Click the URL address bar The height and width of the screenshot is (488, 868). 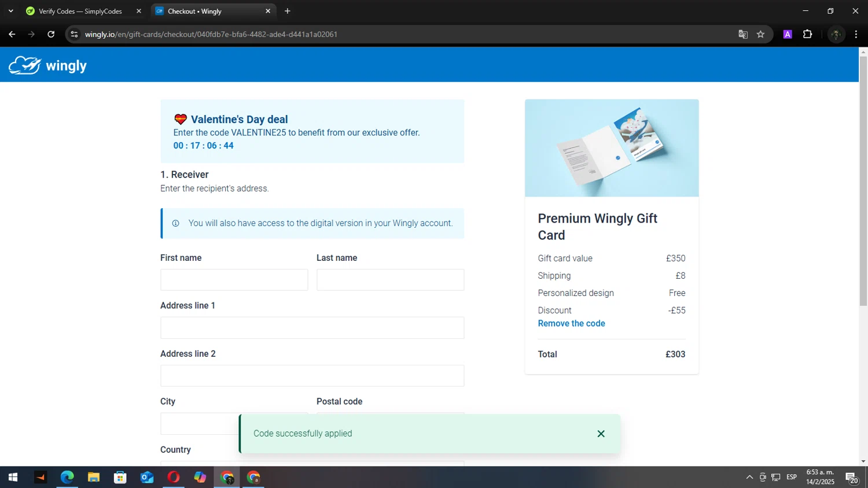coord(405,34)
